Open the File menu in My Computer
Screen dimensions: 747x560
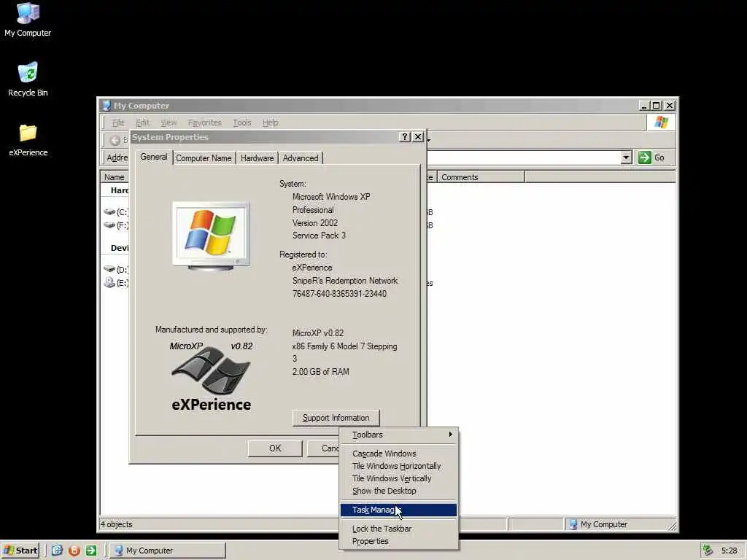tap(118, 122)
